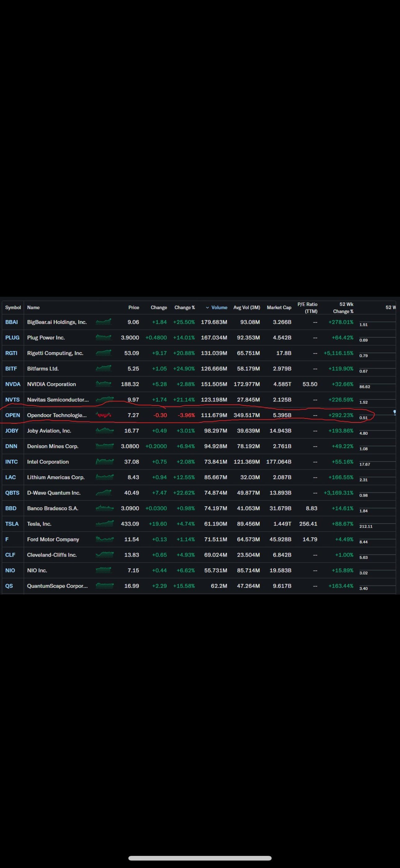The height and width of the screenshot is (868, 400).
Task: Open the NIO ticker symbol link
Action: coord(10,570)
